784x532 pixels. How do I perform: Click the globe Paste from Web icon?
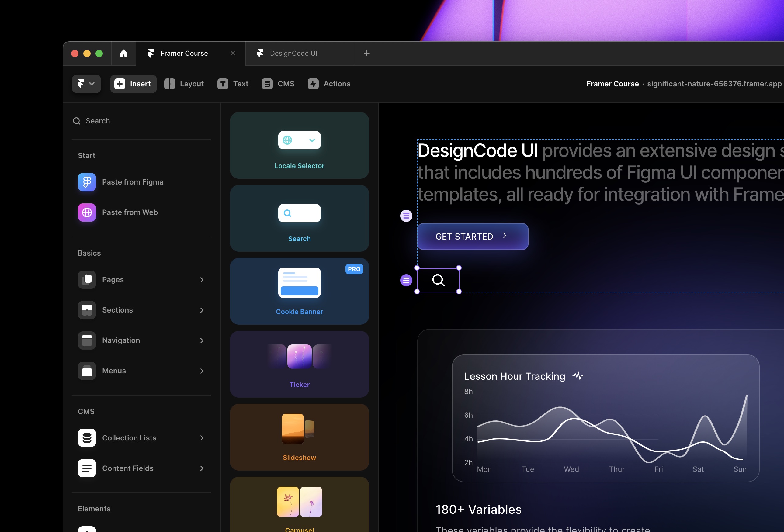[87, 212]
